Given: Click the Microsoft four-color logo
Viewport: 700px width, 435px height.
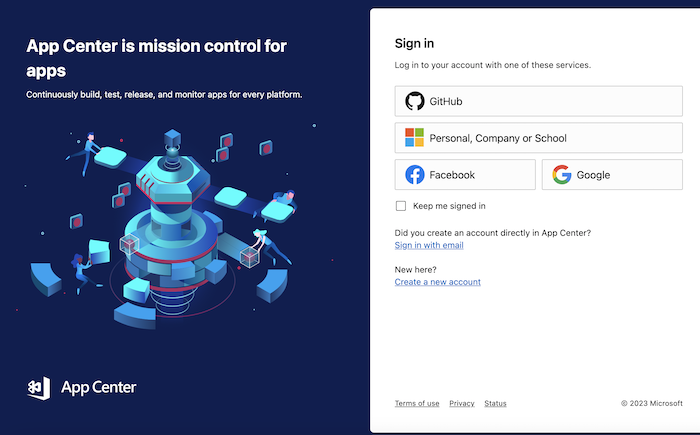Looking at the screenshot, I should [x=414, y=138].
